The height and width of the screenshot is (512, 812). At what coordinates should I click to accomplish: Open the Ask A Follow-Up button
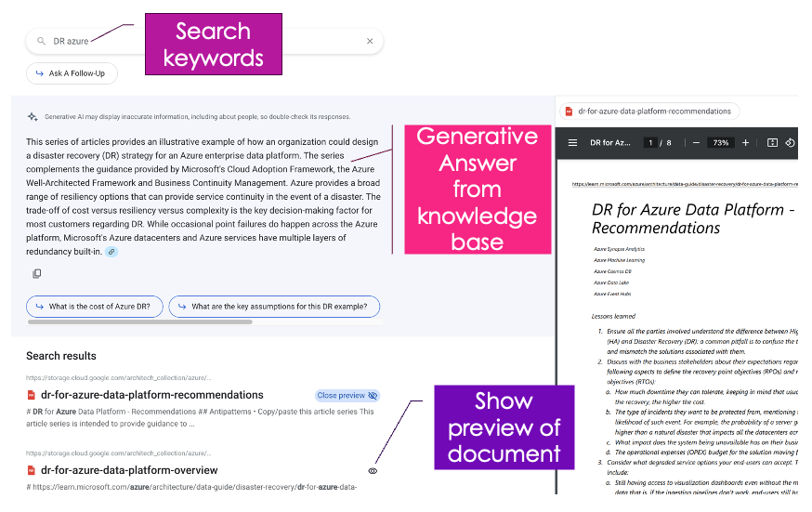point(72,73)
